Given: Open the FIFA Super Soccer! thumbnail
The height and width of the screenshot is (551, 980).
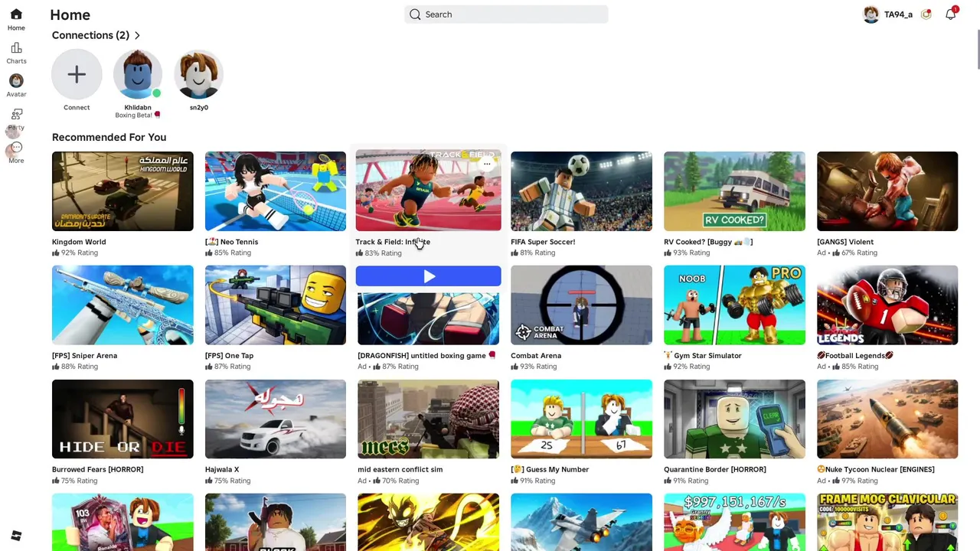Looking at the screenshot, I should 582,191.
